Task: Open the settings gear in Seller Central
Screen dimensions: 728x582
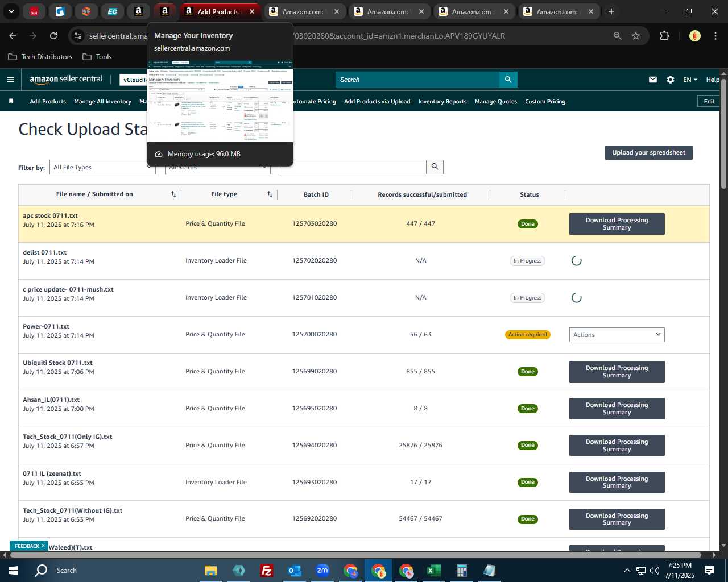Action: 671,80
